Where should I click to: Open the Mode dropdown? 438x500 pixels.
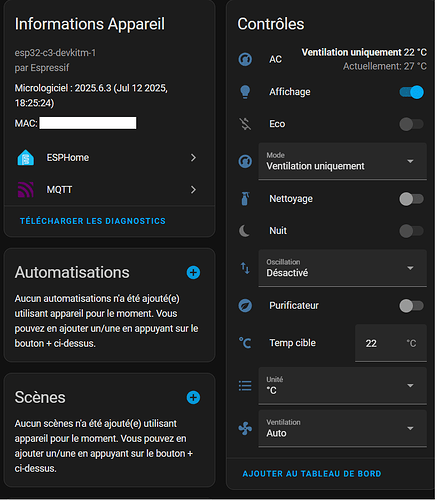pyautogui.click(x=344, y=162)
